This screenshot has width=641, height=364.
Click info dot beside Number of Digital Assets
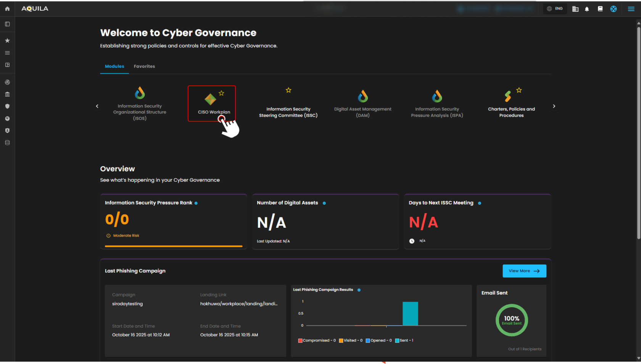pos(324,203)
